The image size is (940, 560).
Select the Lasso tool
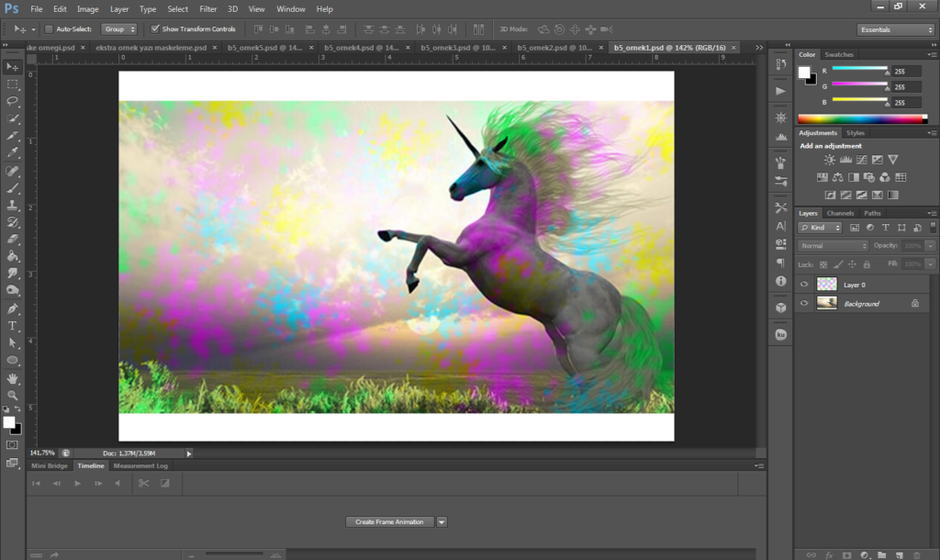tap(13, 101)
